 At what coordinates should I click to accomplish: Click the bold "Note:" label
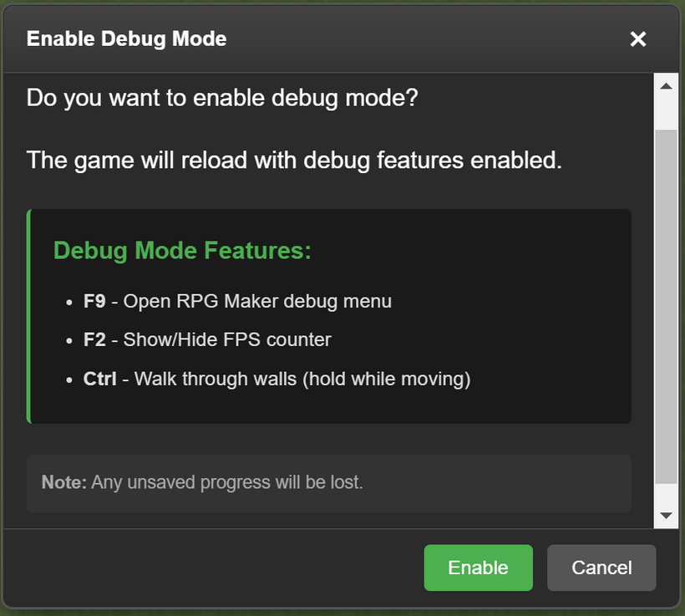63,482
